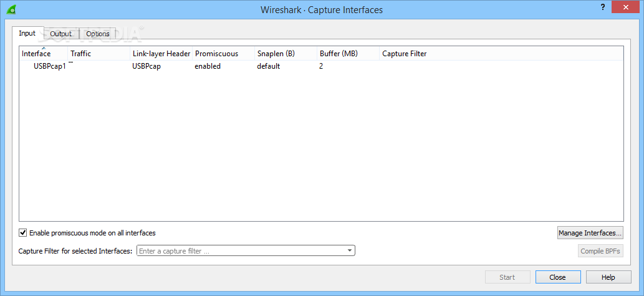Screen dimensions: 644x296
Task: Click the Promiscuous column header
Action: click(x=223, y=54)
